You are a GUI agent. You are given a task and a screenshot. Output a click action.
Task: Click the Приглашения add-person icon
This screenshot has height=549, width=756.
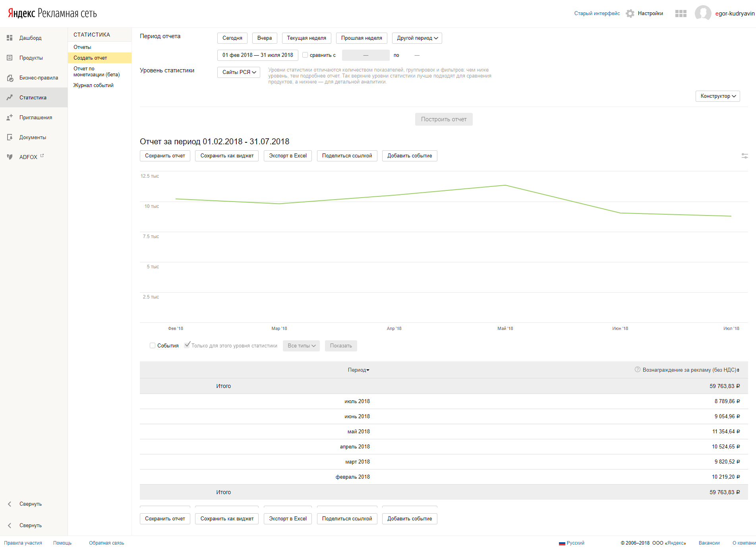pyautogui.click(x=10, y=117)
